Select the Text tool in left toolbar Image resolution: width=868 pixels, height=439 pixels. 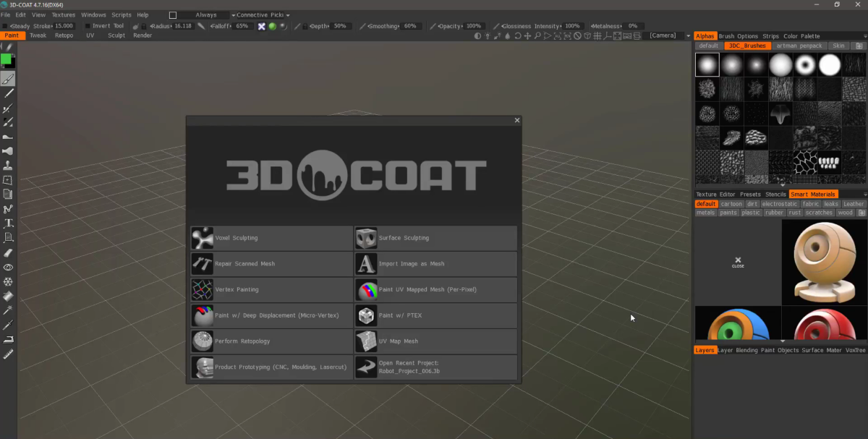tap(8, 223)
